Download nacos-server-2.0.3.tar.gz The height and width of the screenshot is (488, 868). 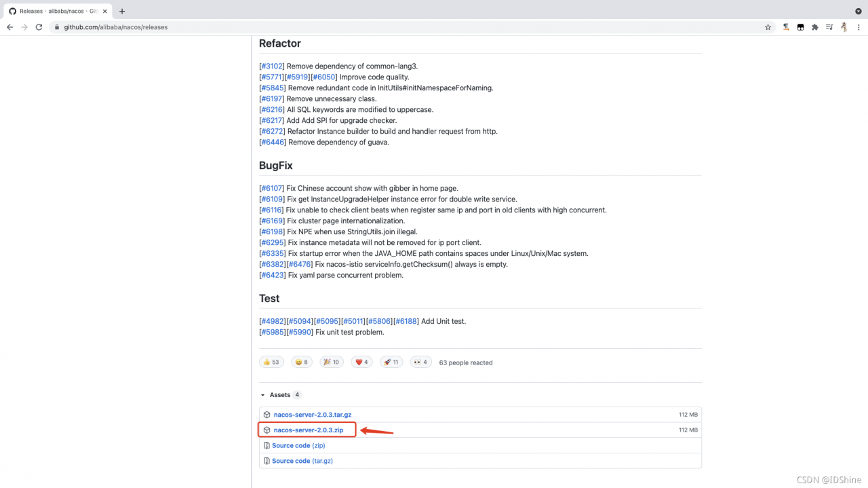(x=312, y=415)
